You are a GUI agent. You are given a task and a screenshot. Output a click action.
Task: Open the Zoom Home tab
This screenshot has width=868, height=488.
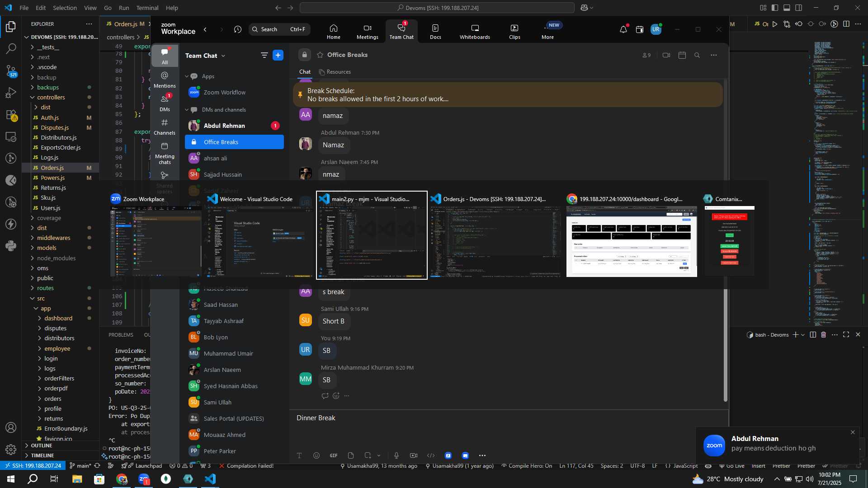tap(334, 31)
